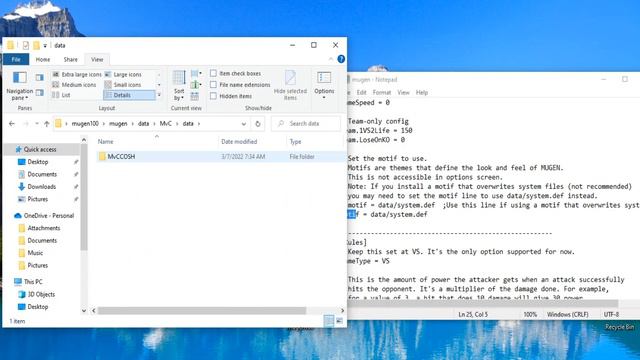The image size is (640, 360).
Task: Refresh the current data folder
Action: pyautogui.click(x=258, y=124)
